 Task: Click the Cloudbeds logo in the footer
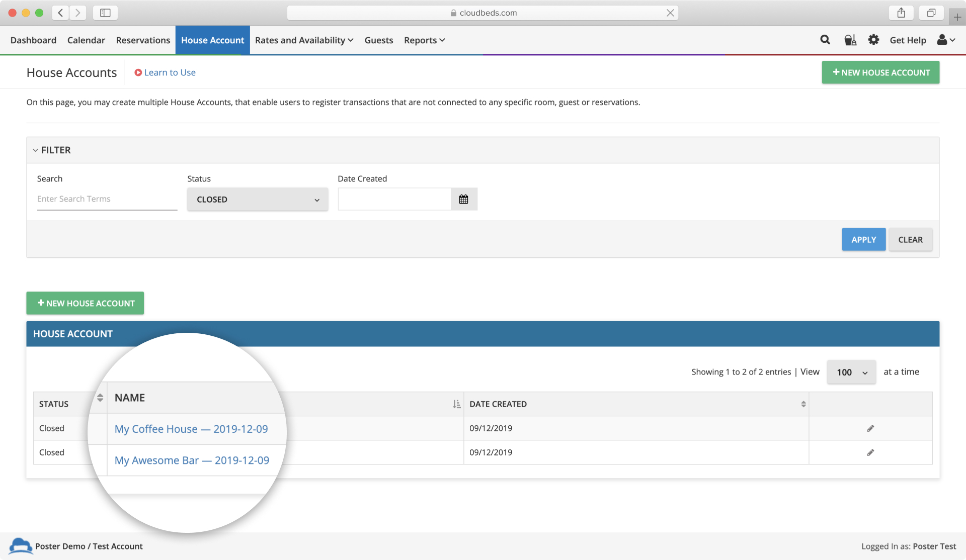[21, 546]
